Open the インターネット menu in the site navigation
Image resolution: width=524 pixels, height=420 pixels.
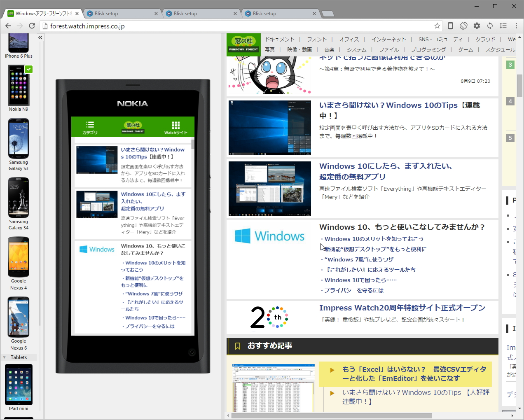point(388,39)
